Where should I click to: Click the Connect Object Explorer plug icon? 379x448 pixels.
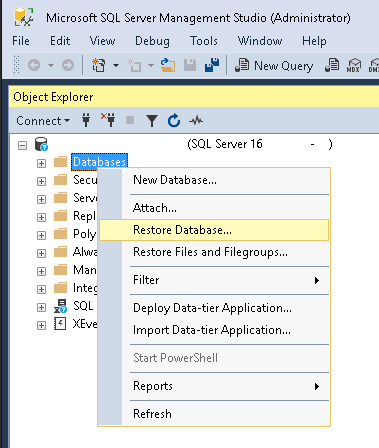point(86,120)
